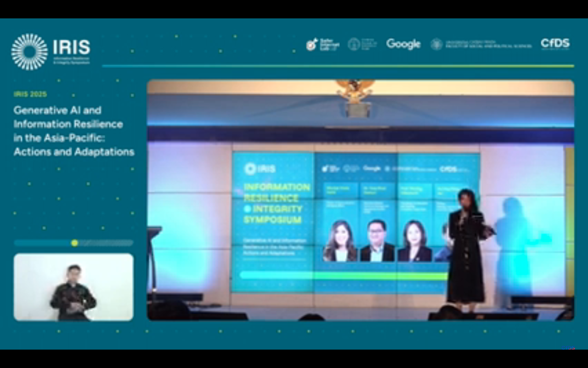Click the male speaker portrait with glasses

[377, 241]
